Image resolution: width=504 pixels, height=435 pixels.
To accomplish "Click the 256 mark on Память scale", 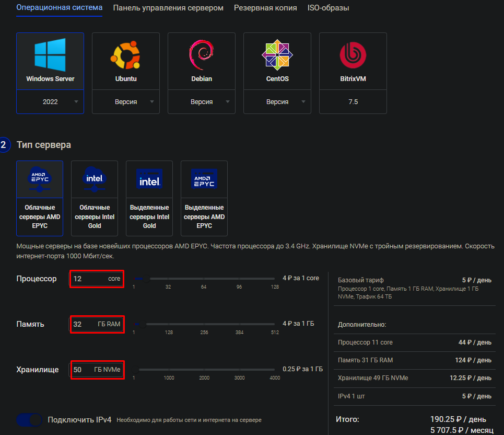I will (x=204, y=333).
